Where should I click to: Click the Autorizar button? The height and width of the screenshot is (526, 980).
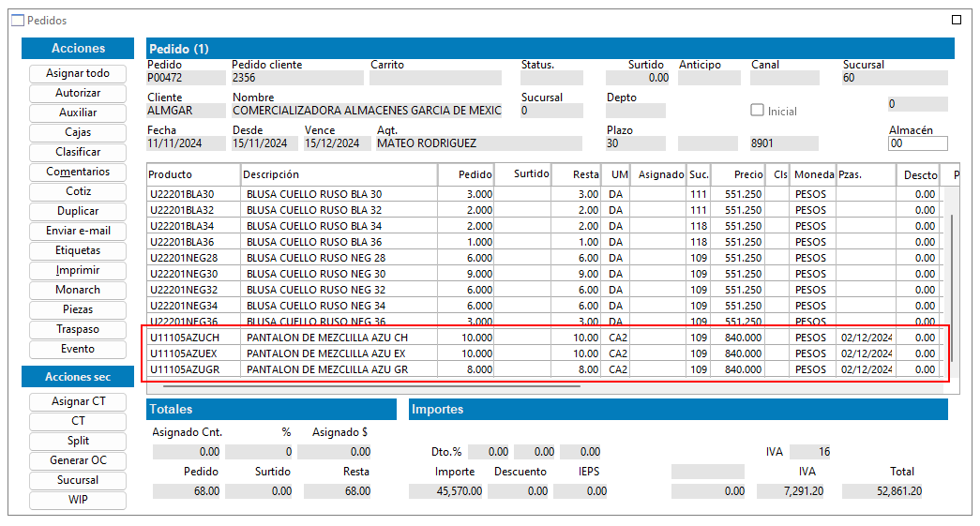point(78,93)
